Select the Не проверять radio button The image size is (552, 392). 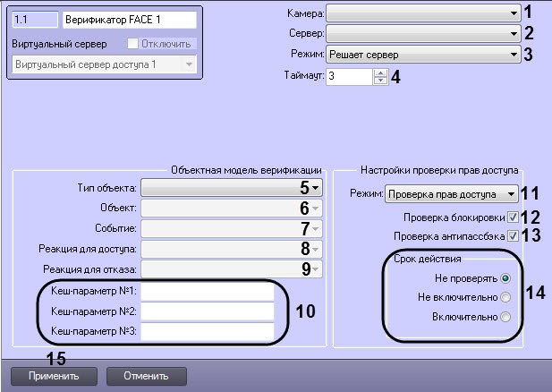[x=506, y=277]
